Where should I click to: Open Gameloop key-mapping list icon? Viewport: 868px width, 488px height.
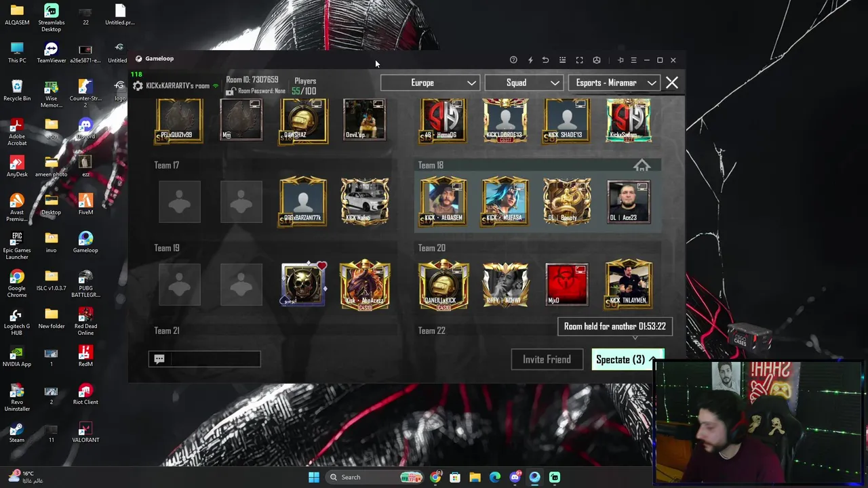point(562,60)
